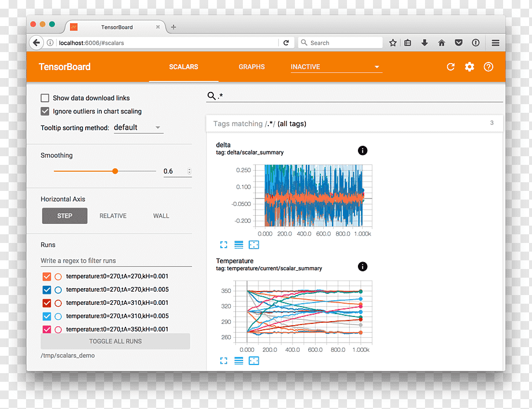Click the tag filter search icon
This screenshot has width=532, height=409.
pos(212,95)
